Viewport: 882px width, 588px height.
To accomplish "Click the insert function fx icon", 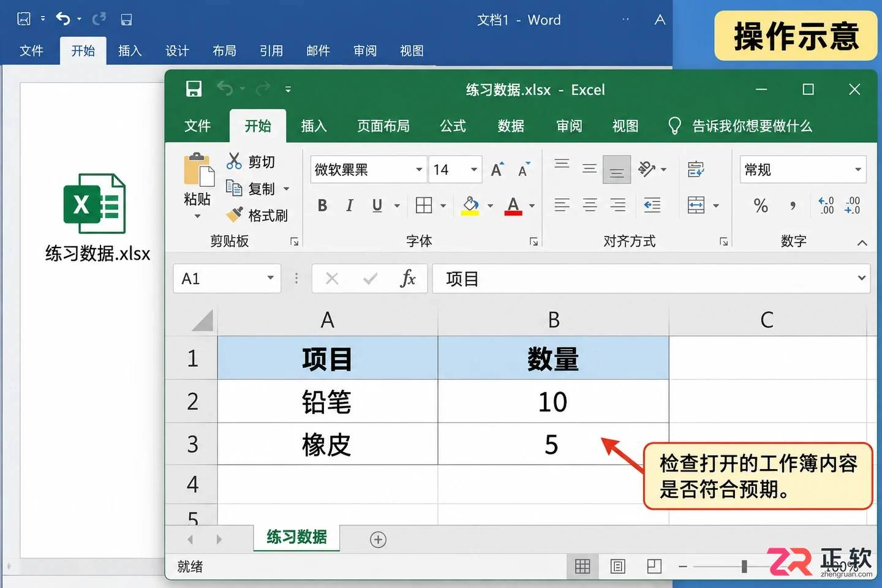I will click(x=408, y=279).
